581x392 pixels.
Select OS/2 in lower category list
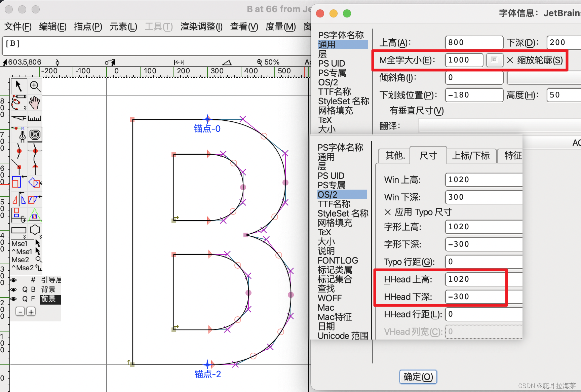click(x=342, y=195)
